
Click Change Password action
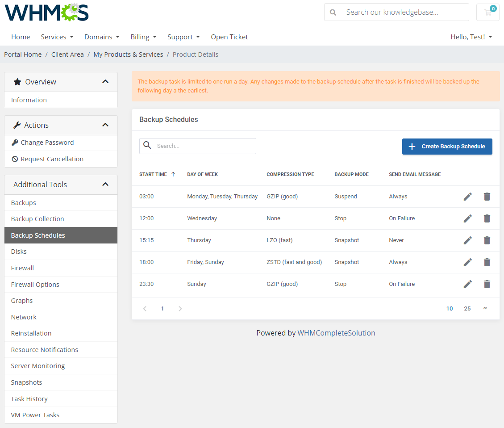coord(61,143)
